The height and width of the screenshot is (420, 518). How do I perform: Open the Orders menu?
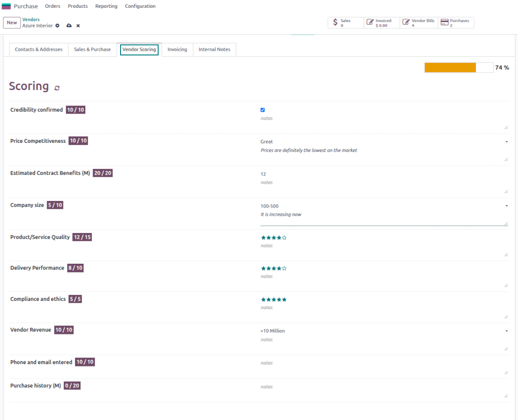pyautogui.click(x=53, y=6)
